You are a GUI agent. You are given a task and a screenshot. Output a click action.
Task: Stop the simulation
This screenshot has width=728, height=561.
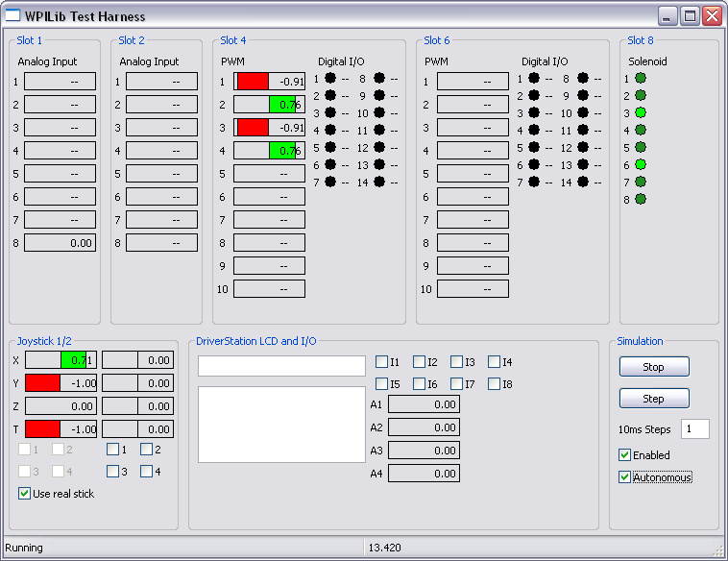click(x=654, y=367)
